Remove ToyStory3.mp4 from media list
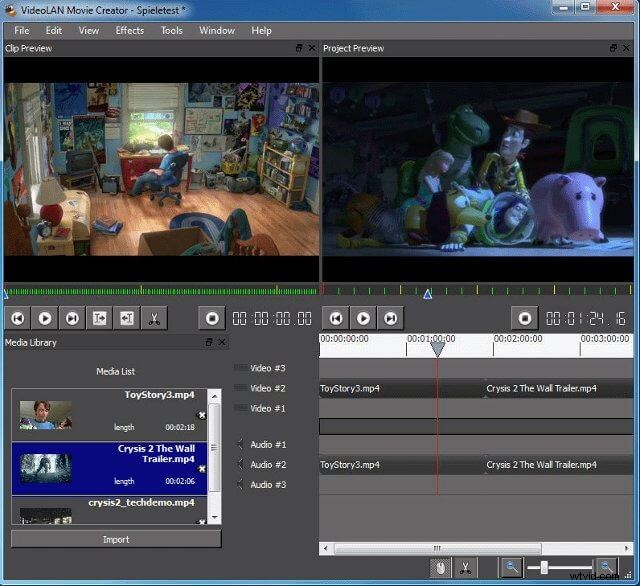This screenshot has height=586, width=640. coord(202,415)
